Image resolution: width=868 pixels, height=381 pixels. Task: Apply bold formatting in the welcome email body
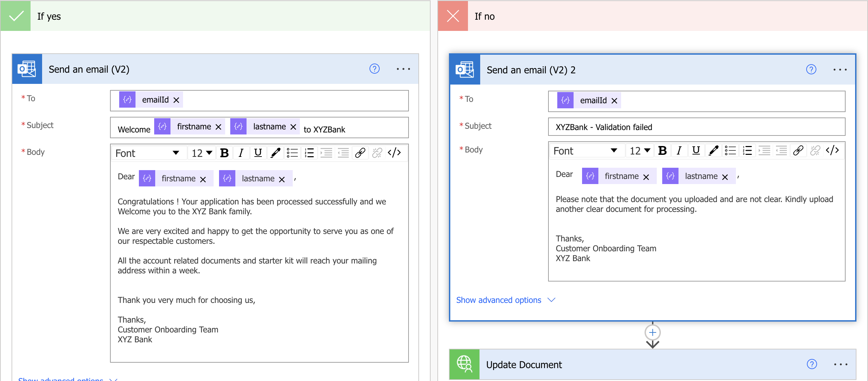pos(224,152)
